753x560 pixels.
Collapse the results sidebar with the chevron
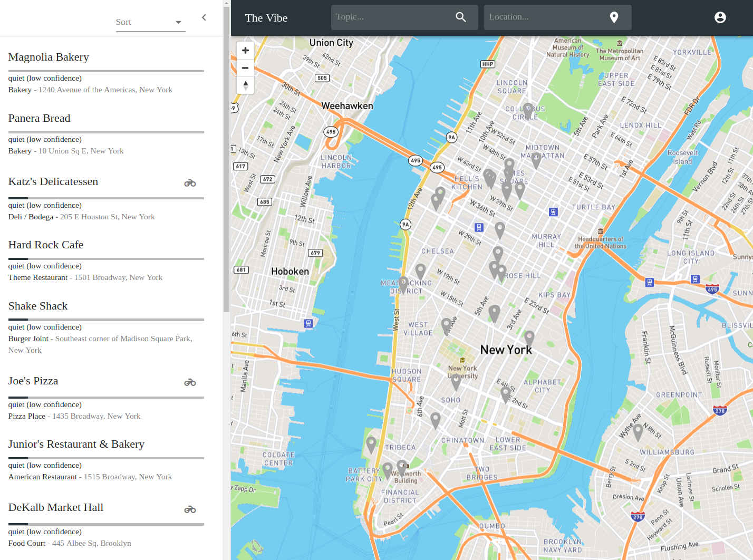(x=204, y=17)
